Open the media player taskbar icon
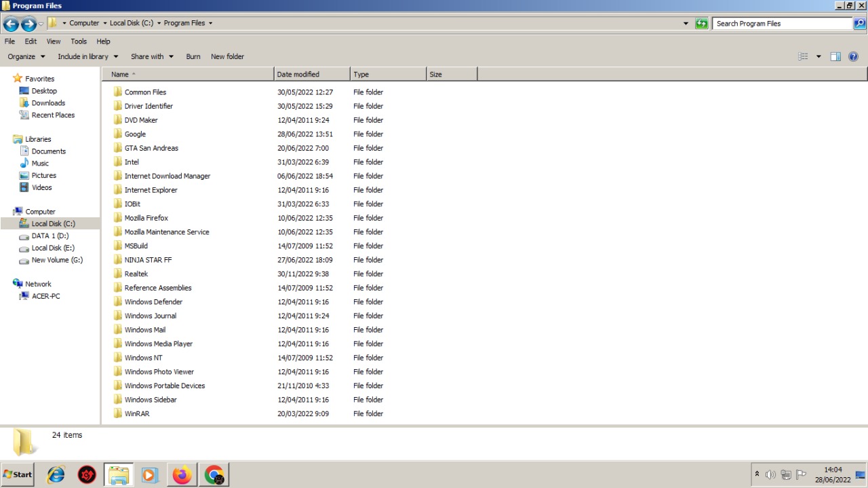The height and width of the screenshot is (488, 868). (x=150, y=475)
